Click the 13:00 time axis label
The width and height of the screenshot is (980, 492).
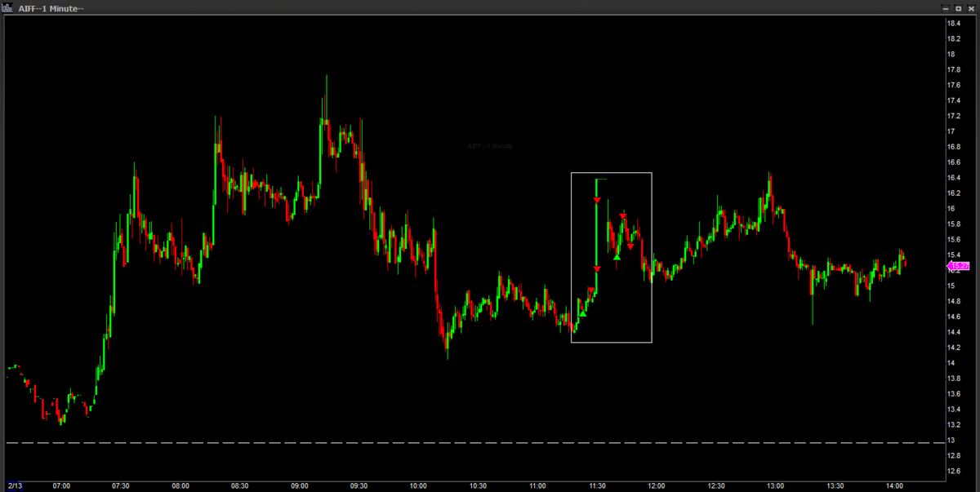[x=776, y=485]
